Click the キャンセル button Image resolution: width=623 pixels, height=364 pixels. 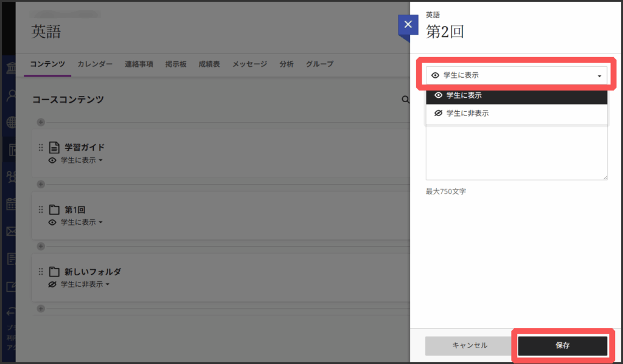(x=469, y=345)
